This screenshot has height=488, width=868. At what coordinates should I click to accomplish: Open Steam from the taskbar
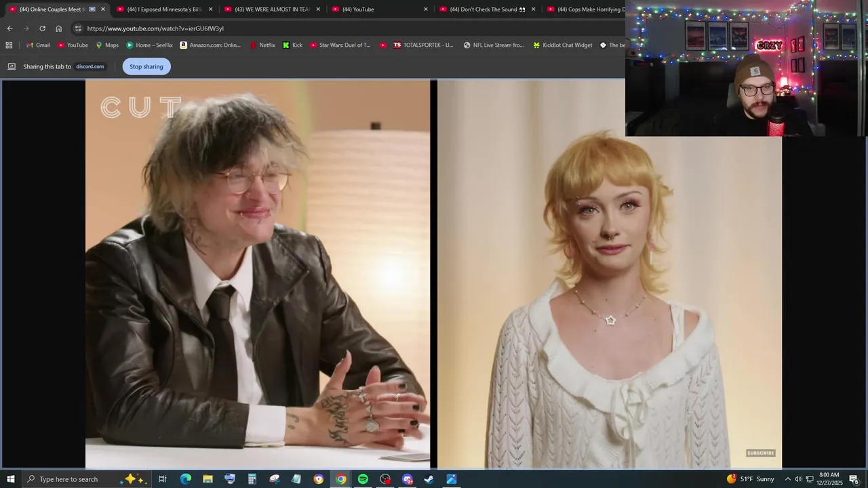click(x=429, y=479)
